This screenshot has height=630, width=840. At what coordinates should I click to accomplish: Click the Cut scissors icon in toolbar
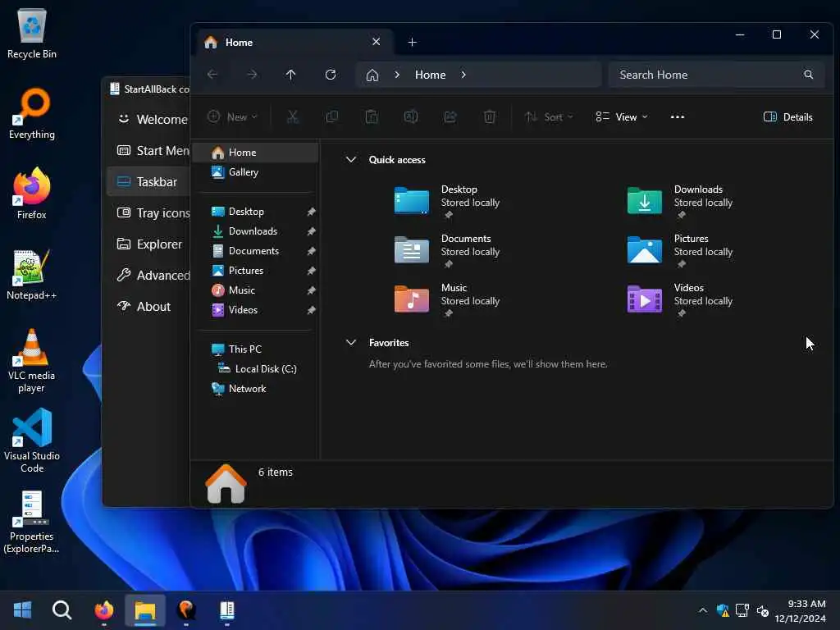[293, 116]
